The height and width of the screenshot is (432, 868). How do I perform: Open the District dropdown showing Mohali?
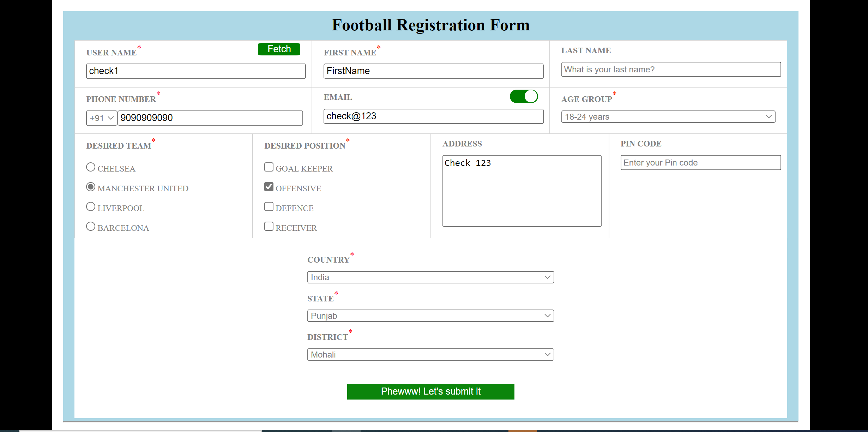click(430, 354)
